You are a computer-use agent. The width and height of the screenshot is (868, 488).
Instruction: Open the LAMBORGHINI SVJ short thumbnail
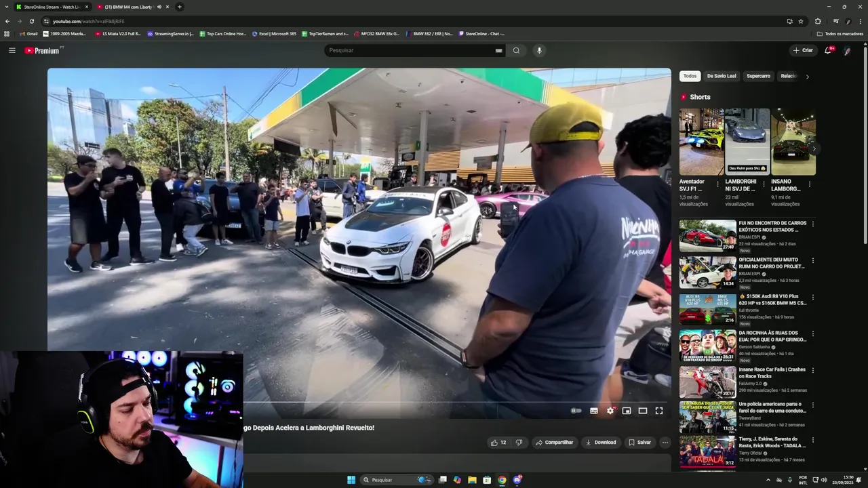coord(747,142)
